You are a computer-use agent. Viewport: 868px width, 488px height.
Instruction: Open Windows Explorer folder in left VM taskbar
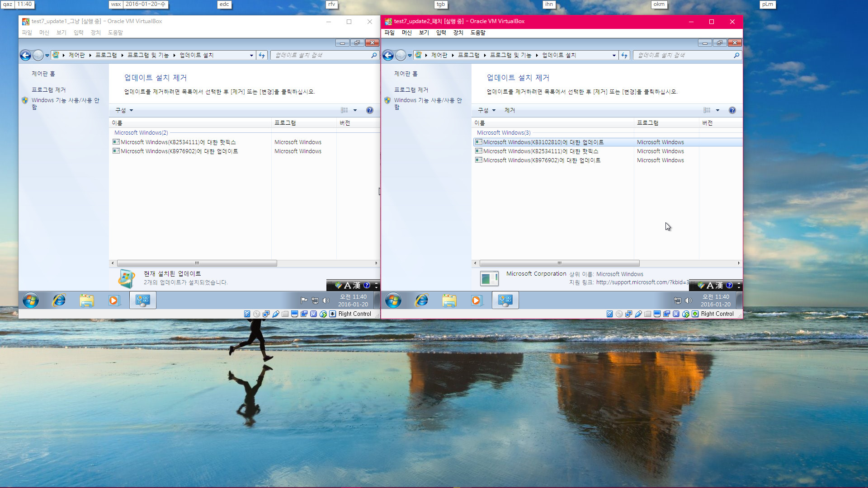[87, 300]
